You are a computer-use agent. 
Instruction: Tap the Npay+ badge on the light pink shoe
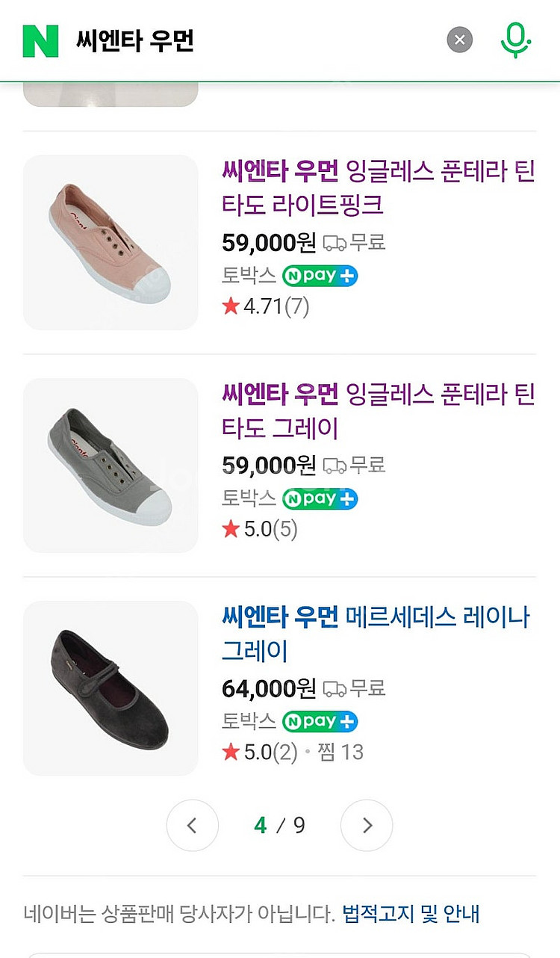coord(320,276)
